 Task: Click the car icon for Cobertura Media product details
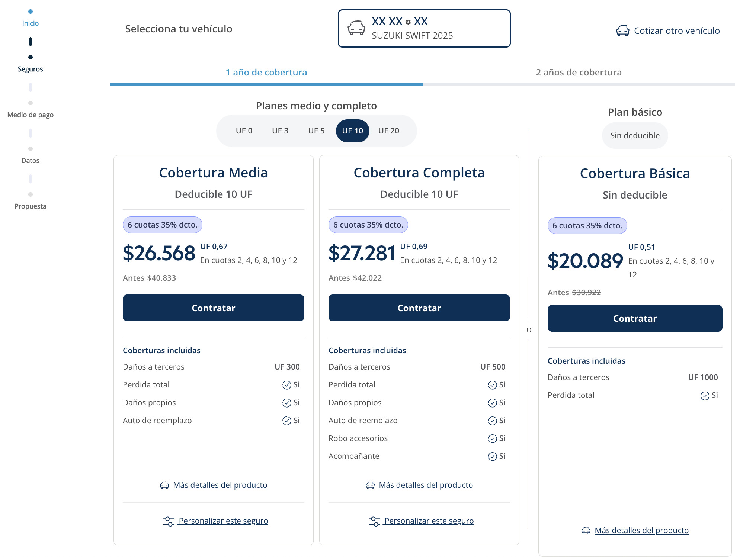tap(165, 485)
